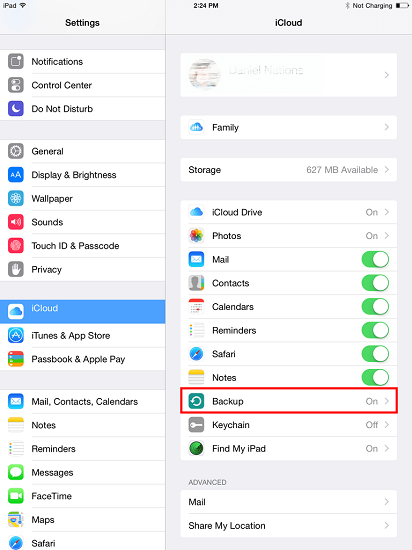Toggle the Safari iCloud switch
This screenshot has width=412, height=550.
(375, 354)
